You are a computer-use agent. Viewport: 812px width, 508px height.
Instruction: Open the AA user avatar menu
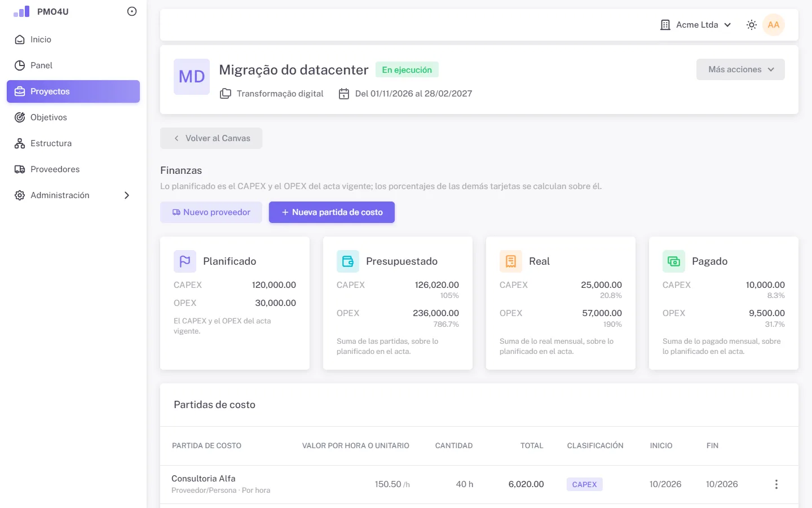point(774,25)
